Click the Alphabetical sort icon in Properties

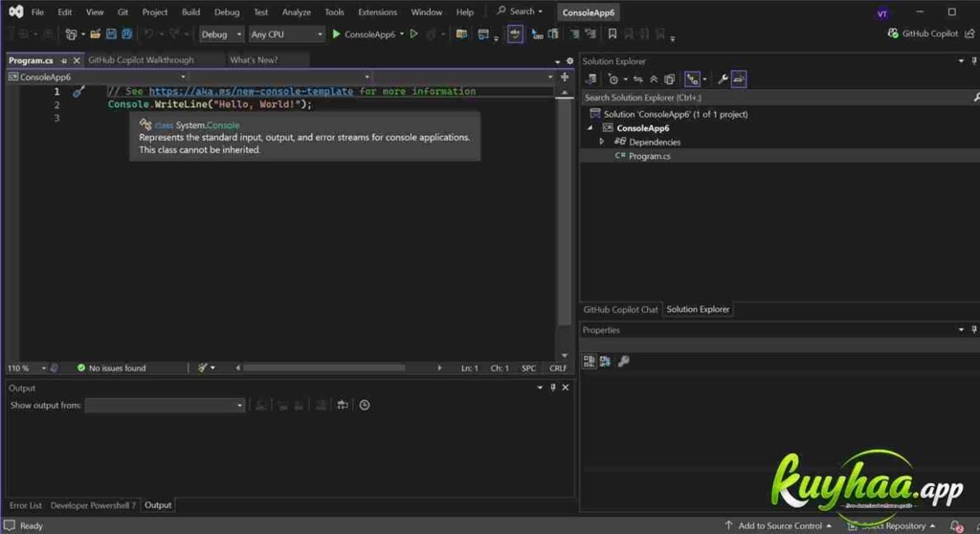point(605,362)
